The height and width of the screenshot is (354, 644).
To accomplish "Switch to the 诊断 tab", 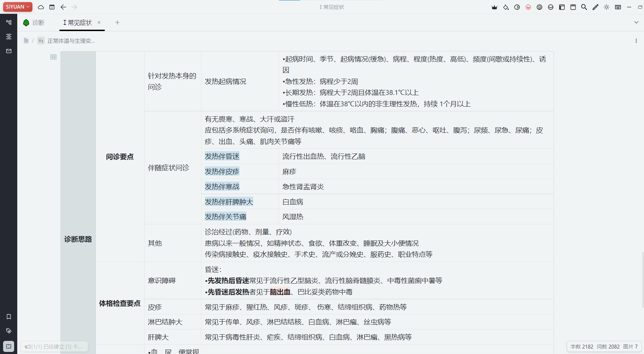I will pyautogui.click(x=37, y=22).
